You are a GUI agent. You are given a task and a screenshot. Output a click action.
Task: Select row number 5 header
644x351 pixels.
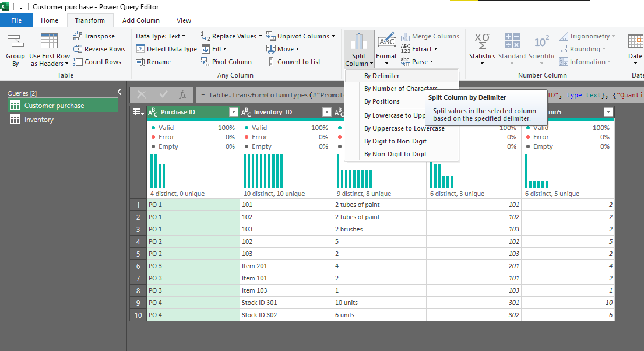(x=138, y=254)
